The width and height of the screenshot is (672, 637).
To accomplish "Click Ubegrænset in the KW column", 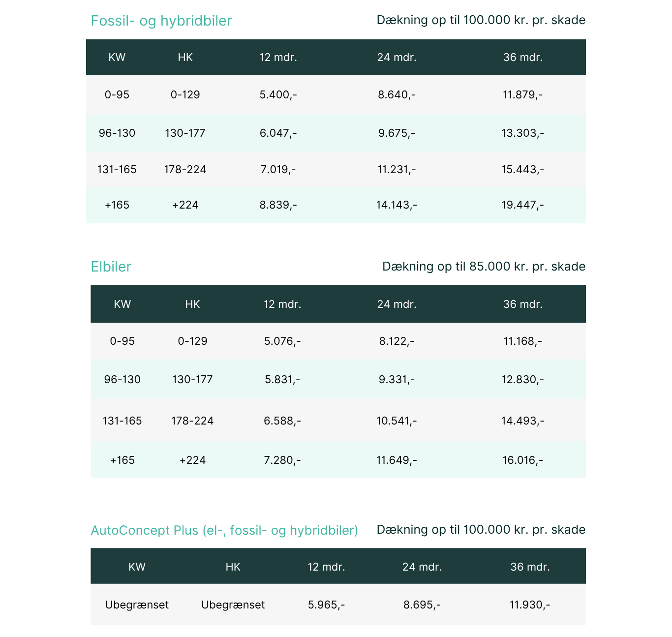I will click(x=137, y=605).
